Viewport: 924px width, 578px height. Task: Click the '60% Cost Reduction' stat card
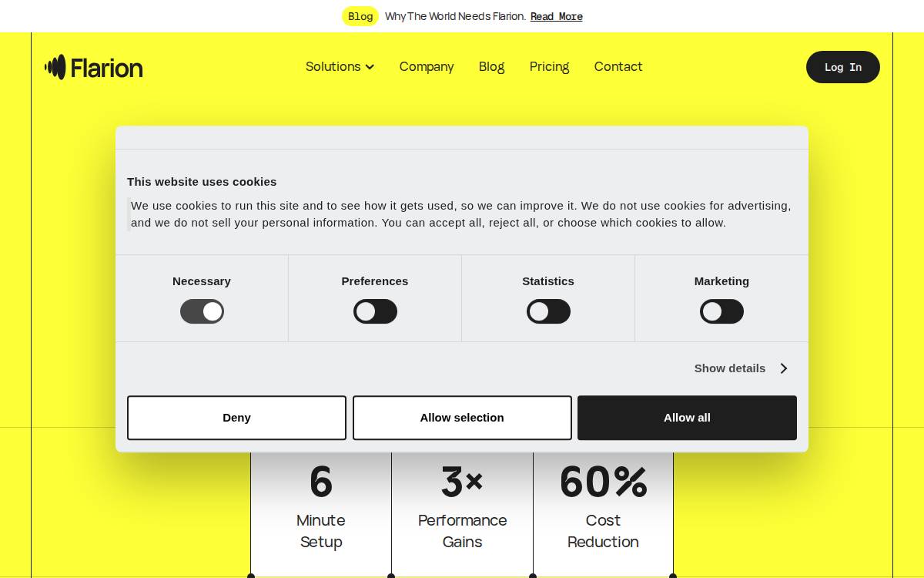coord(603,512)
